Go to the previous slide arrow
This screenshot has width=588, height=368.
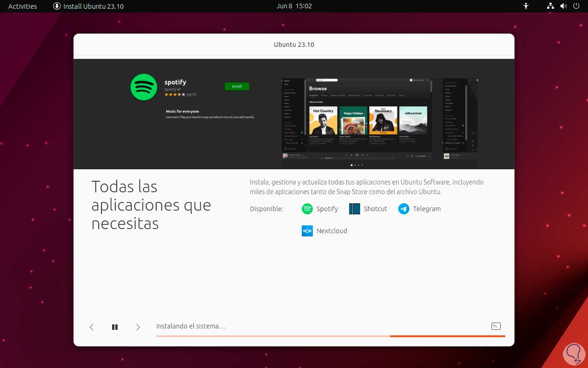[x=91, y=327]
